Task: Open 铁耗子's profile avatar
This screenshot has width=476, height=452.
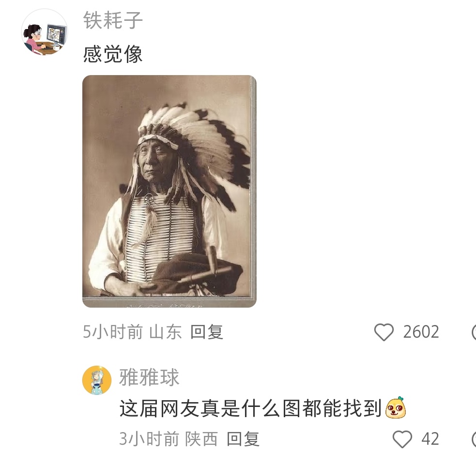Action: tap(45, 32)
